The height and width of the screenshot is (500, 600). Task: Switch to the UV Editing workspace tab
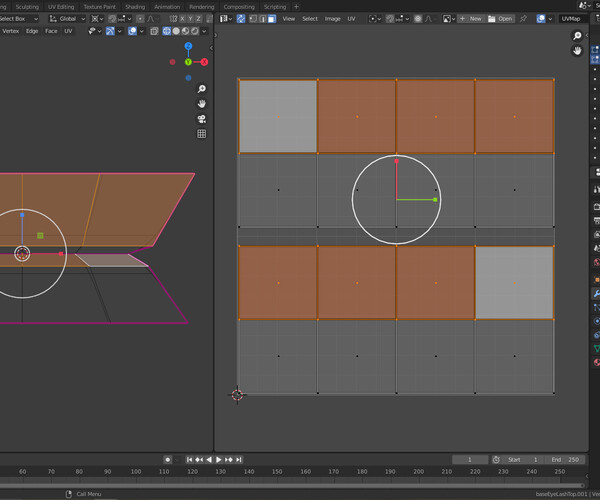click(x=61, y=7)
